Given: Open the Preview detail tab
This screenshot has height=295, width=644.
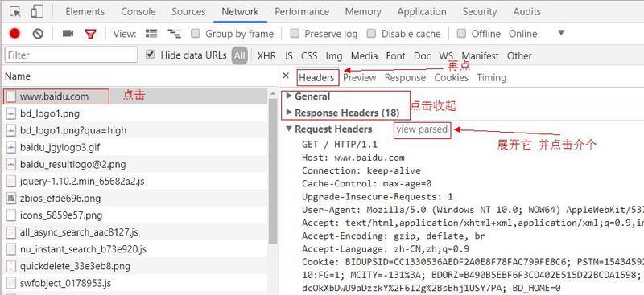Looking at the screenshot, I should tap(360, 77).
